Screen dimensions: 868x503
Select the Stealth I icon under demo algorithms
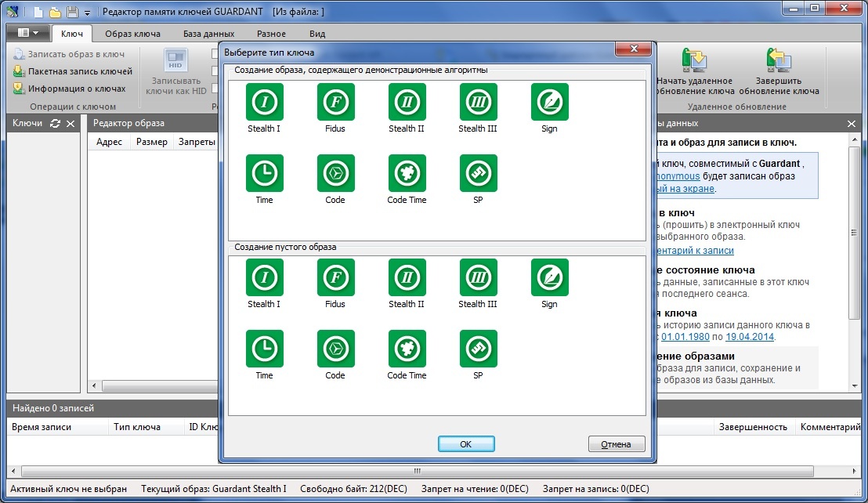click(264, 103)
